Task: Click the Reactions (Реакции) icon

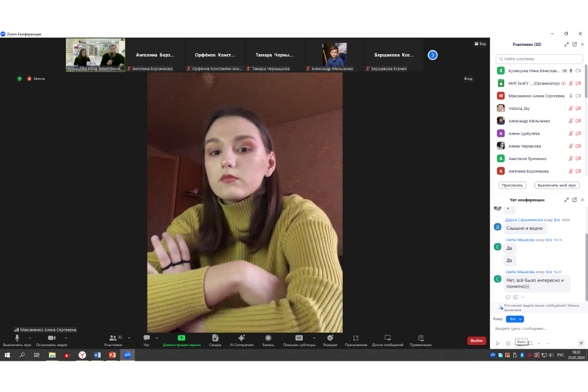Action: [x=330, y=339]
